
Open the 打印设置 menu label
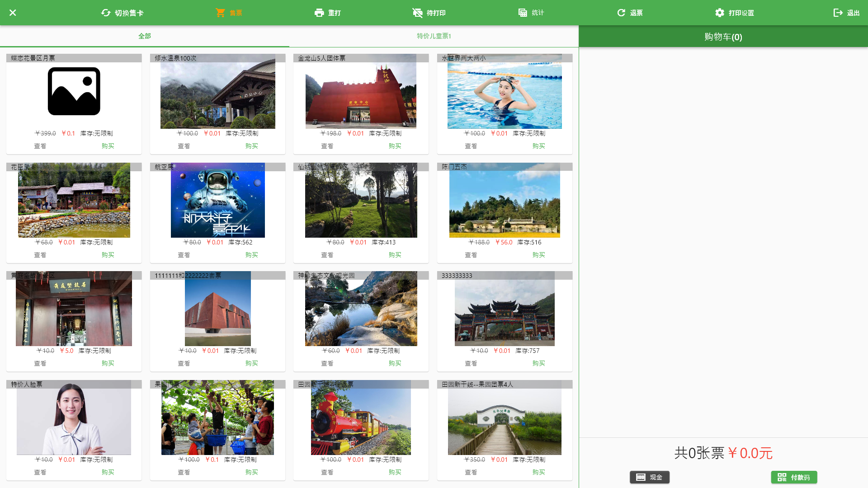click(741, 13)
